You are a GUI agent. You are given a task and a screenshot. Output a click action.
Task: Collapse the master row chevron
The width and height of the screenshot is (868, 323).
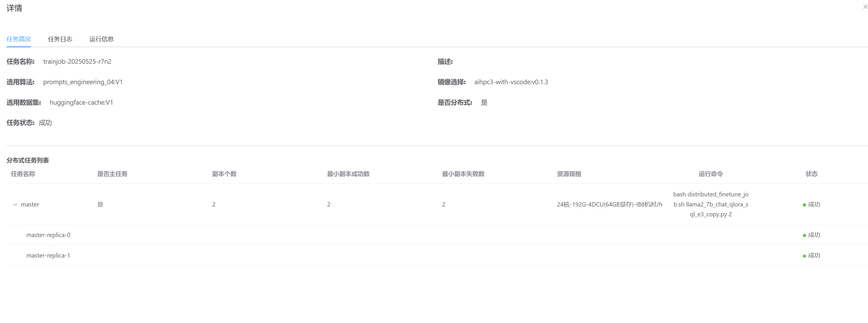click(15, 205)
